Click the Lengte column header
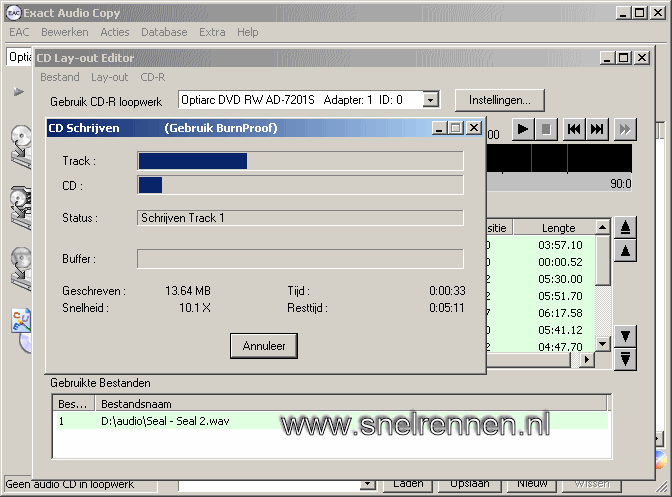The width and height of the screenshot is (672, 497). coord(555,228)
